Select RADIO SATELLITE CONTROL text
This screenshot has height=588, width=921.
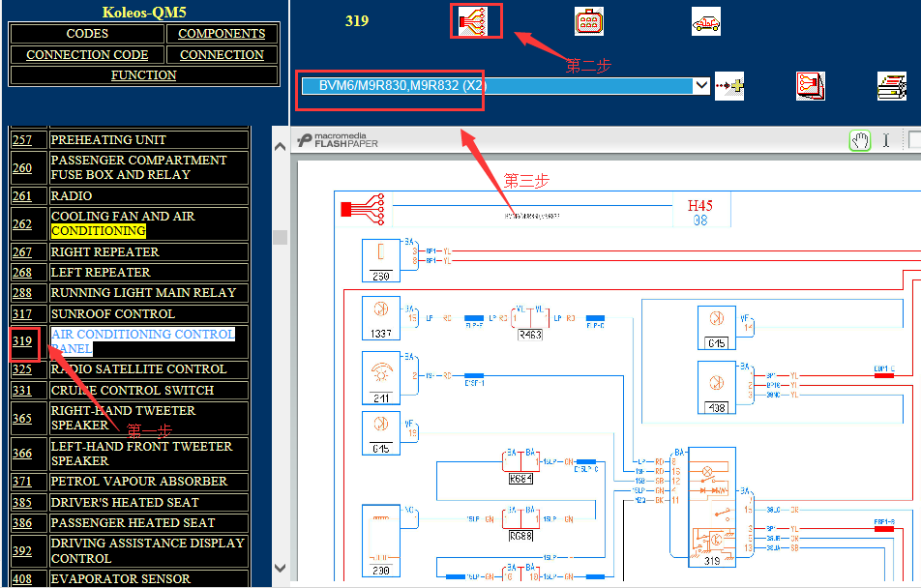click(x=138, y=368)
